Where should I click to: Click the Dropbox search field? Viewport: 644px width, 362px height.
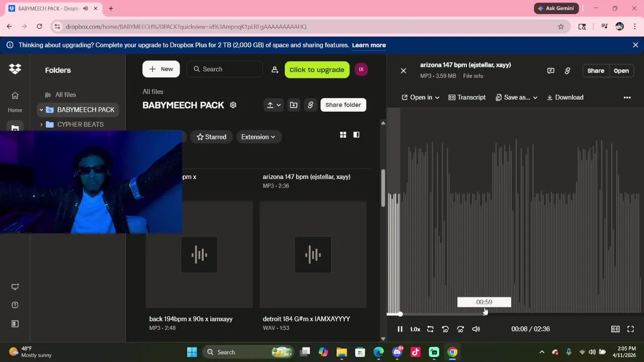pos(225,69)
